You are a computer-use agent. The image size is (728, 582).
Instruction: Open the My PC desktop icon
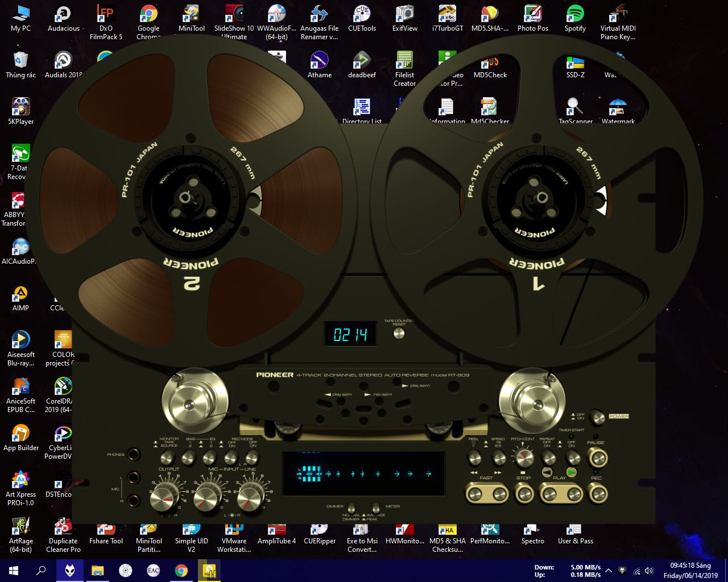[21, 19]
